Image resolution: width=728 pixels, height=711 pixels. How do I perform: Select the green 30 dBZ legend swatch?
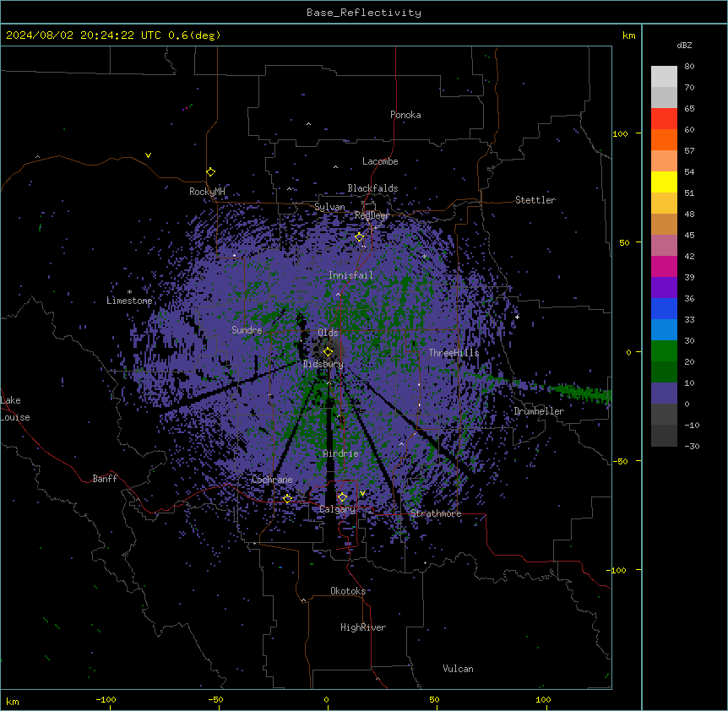pyautogui.click(x=664, y=351)
